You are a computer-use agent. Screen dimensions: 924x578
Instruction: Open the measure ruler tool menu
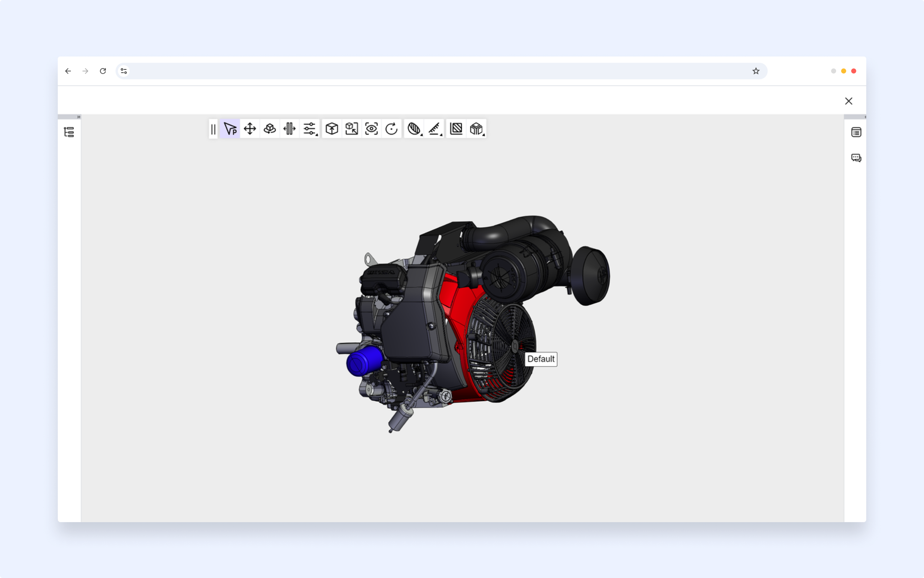click(x=434, y=129)
